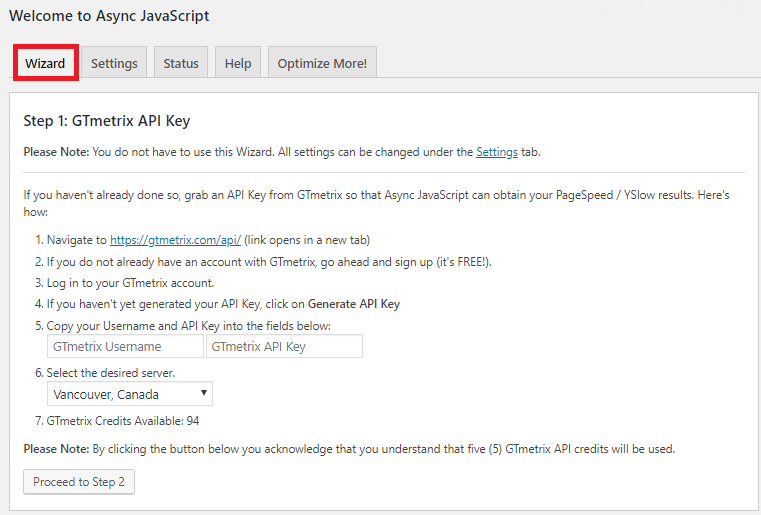Screen dimensions: 761x515
Task: Select the 'Step 1: GTmetrix API Key' heading
Action: (x=107, y=120)
